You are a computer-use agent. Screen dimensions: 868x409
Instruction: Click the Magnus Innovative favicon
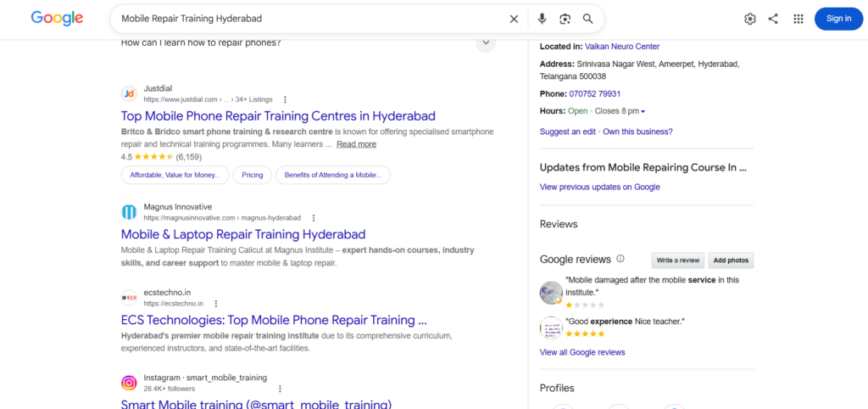(129, 211)
